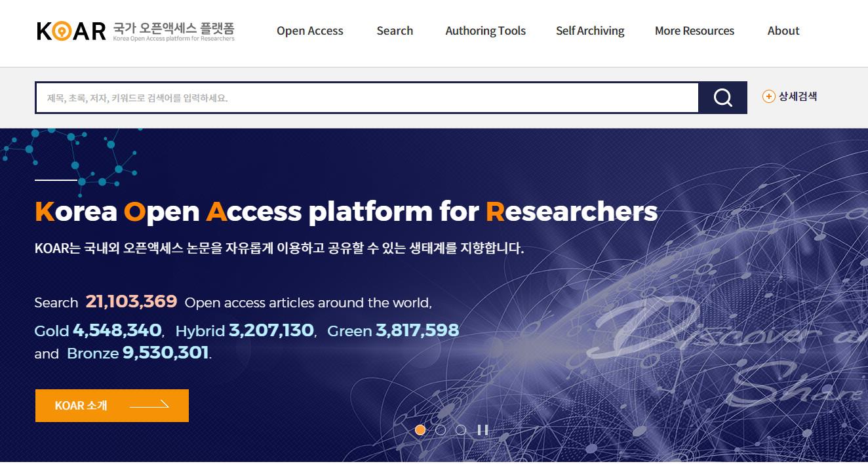Click the Hybrid count 3,207,130
This screenshot has width=868, height=464.
(271, 330)
